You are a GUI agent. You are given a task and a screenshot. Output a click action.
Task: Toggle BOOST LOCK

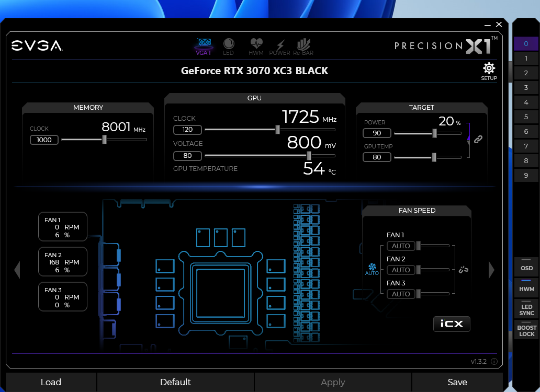[526, 330]
